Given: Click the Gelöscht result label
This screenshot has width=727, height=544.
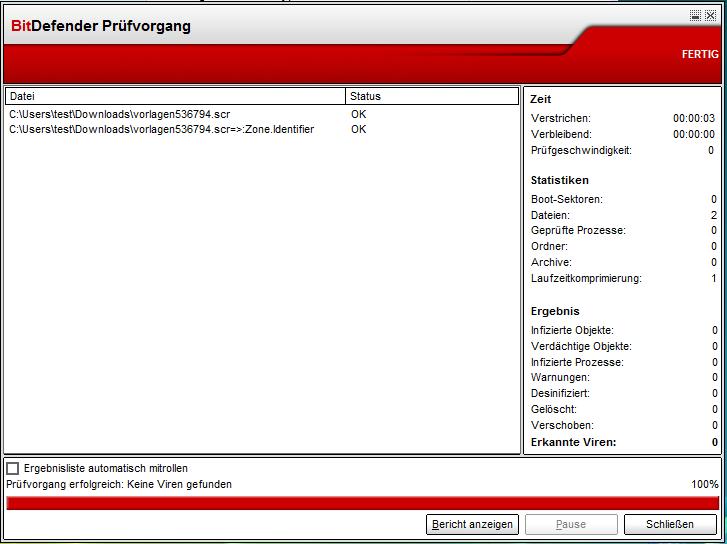Looking at the screenshot, I should coord(554,410).
